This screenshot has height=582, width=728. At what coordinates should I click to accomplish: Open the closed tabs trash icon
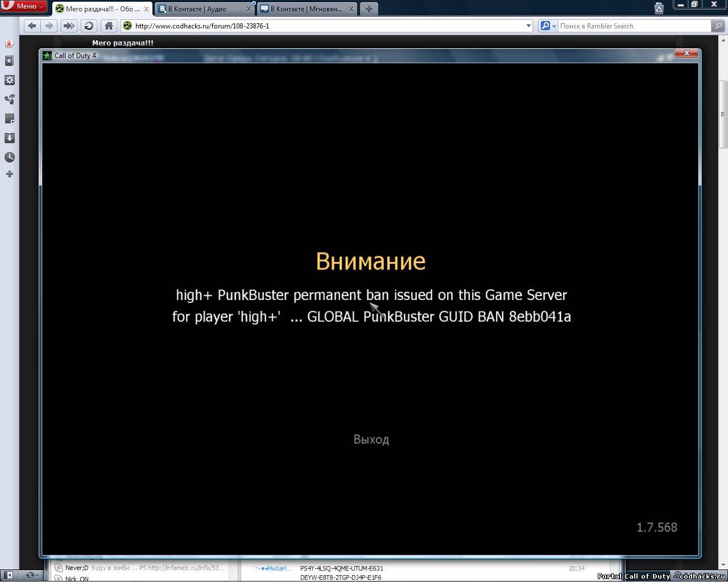659,8
